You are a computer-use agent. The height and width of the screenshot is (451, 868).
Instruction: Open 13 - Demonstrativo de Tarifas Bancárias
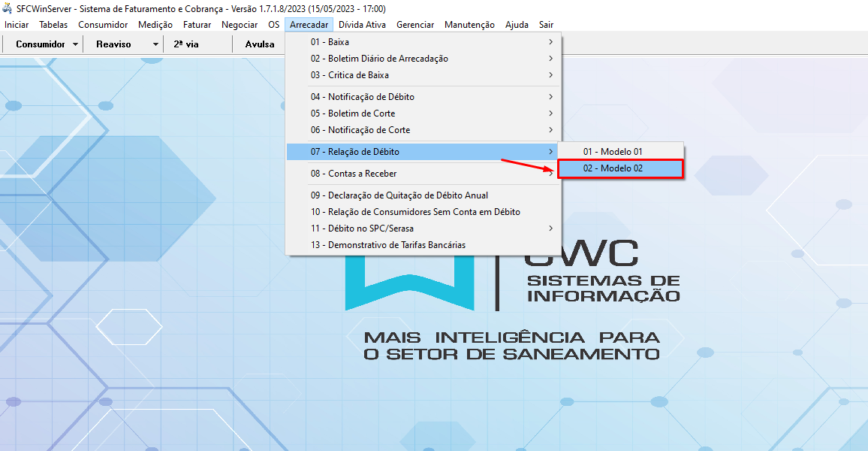pos(387,245)
